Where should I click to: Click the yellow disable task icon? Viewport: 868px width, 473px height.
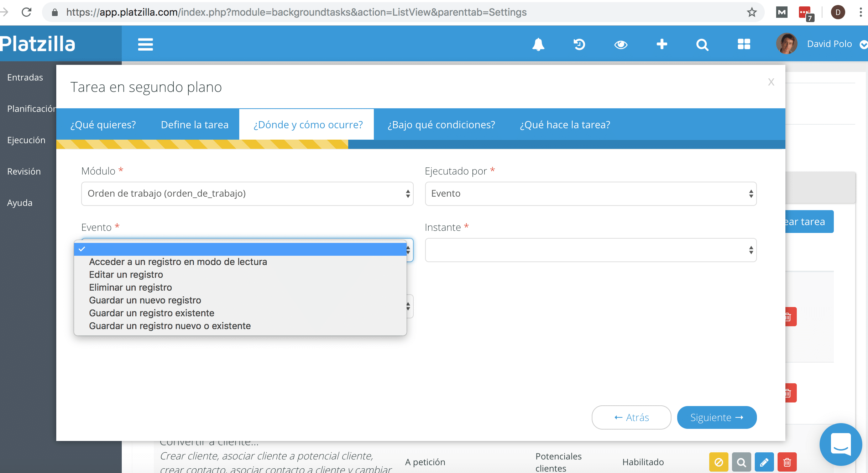click(x=718, y=462)
